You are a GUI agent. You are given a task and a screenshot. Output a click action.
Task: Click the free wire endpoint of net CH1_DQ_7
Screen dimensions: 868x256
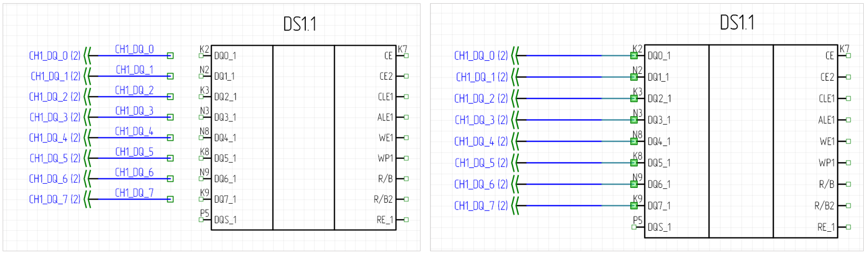click(170, 200)
